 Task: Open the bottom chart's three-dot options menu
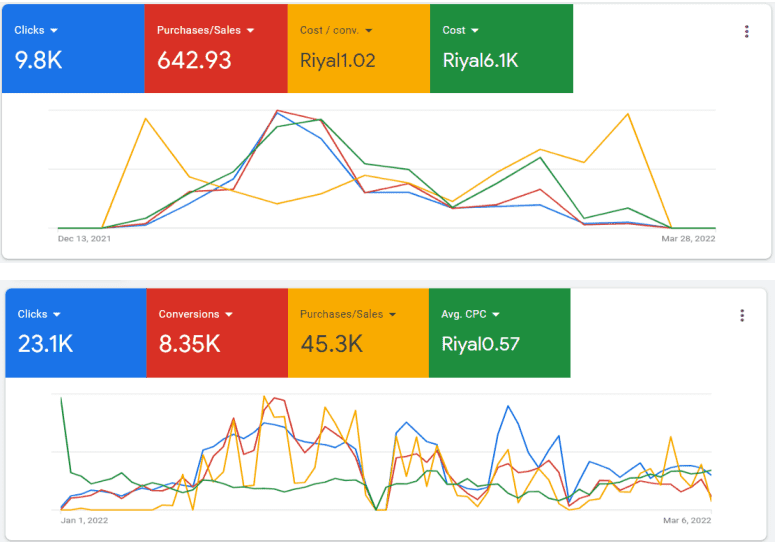click(742, 316)
